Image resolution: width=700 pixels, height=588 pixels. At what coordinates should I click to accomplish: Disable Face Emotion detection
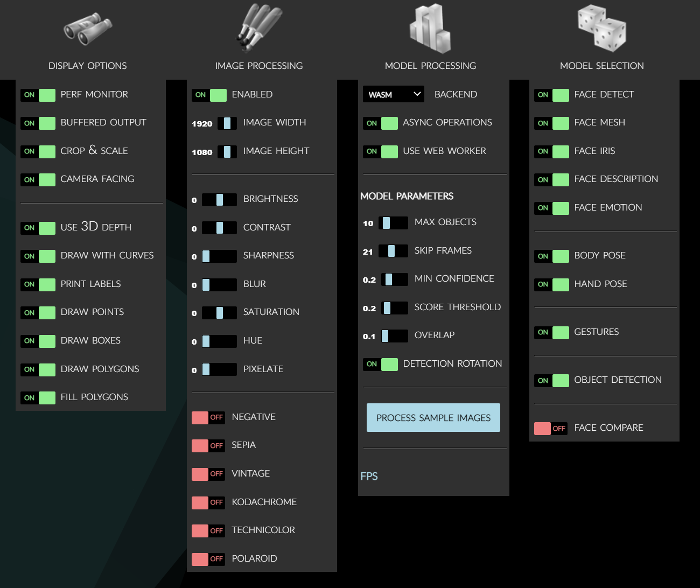552,208
